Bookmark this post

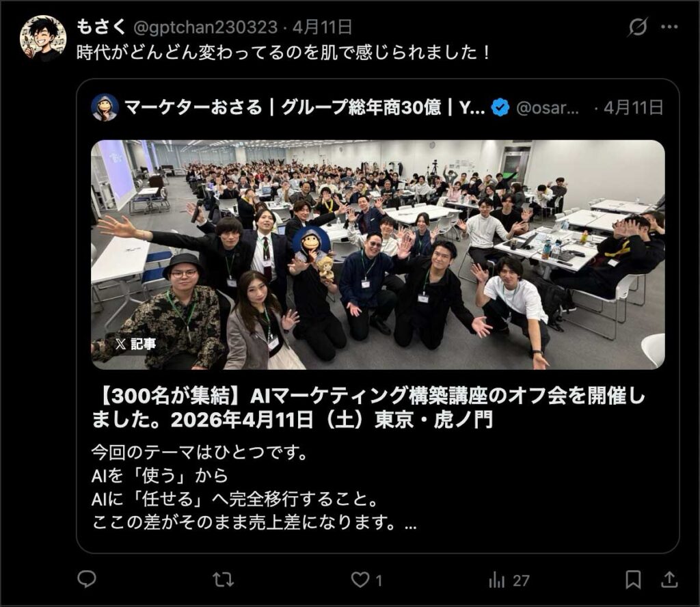[632, 580]
